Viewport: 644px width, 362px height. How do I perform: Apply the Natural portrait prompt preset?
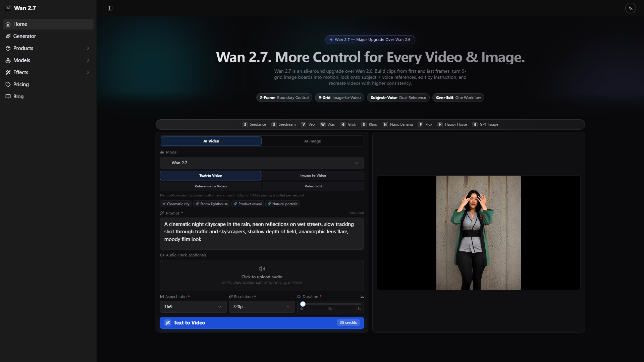pyautogui.click(x=282, y=204)
